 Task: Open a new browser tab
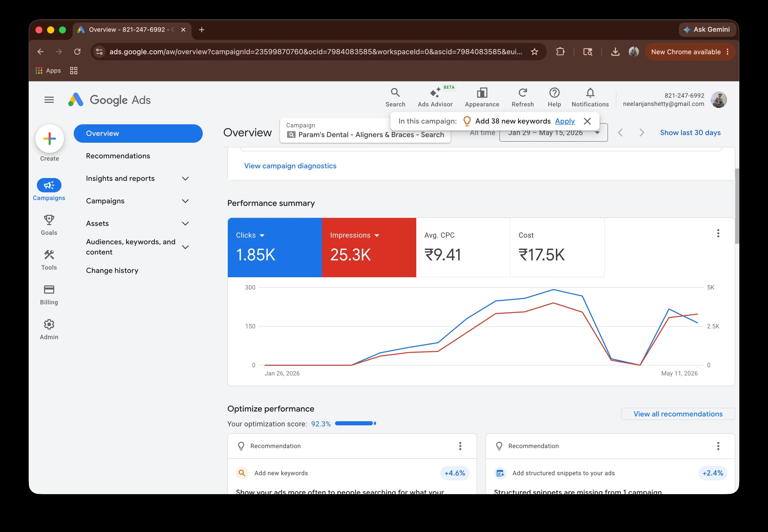click(201, 30)
